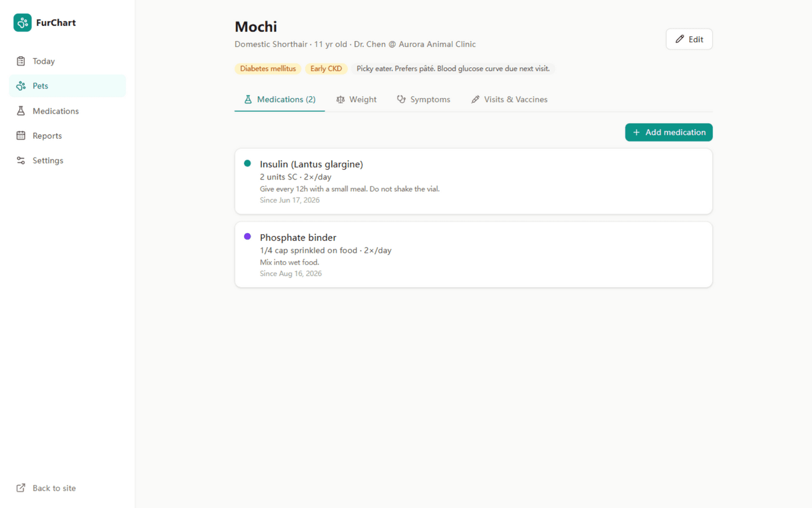Click the picky eater note badge

(x=453, y=68)
